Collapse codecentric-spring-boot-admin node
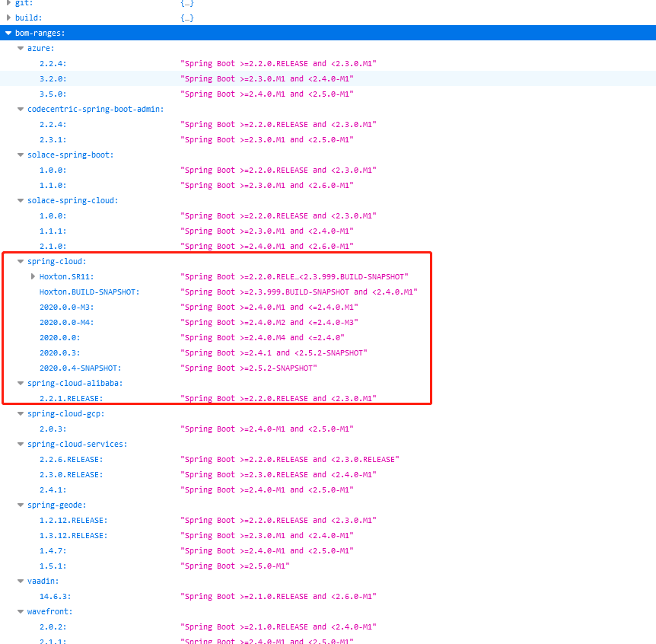Screen dimensions: 656x644 click(x=21, y=109)
